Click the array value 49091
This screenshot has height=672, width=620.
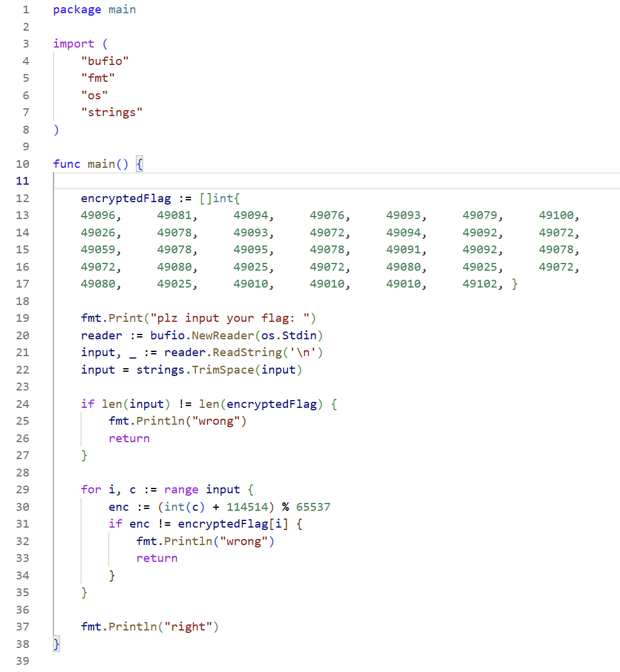click(x=403, y=250)
